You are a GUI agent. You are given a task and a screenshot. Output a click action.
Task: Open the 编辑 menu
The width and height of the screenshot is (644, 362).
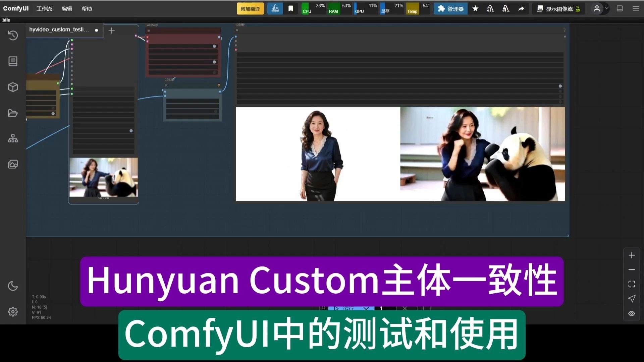tap(67, 9)
